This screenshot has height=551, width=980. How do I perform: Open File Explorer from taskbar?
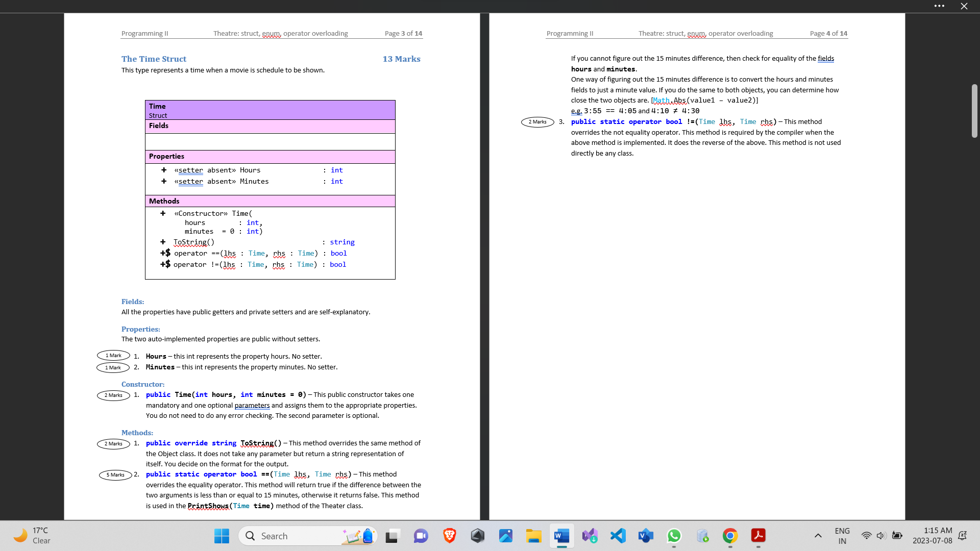point(533,536)
